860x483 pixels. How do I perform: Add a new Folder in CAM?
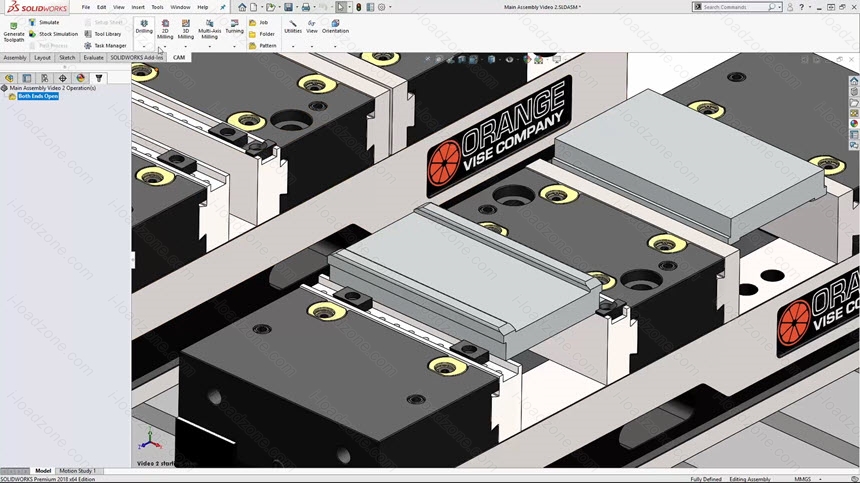(x=262, y=34)
